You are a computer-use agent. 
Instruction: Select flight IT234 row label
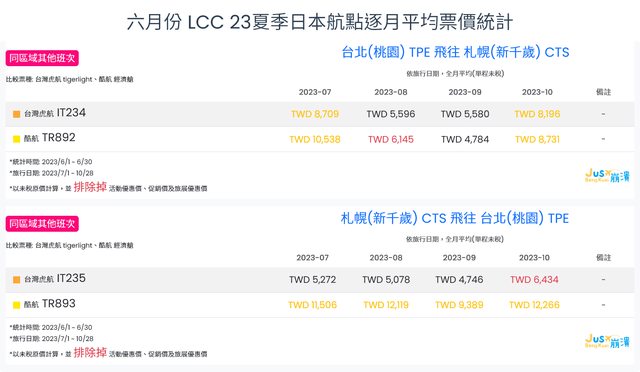click(55, 113)
